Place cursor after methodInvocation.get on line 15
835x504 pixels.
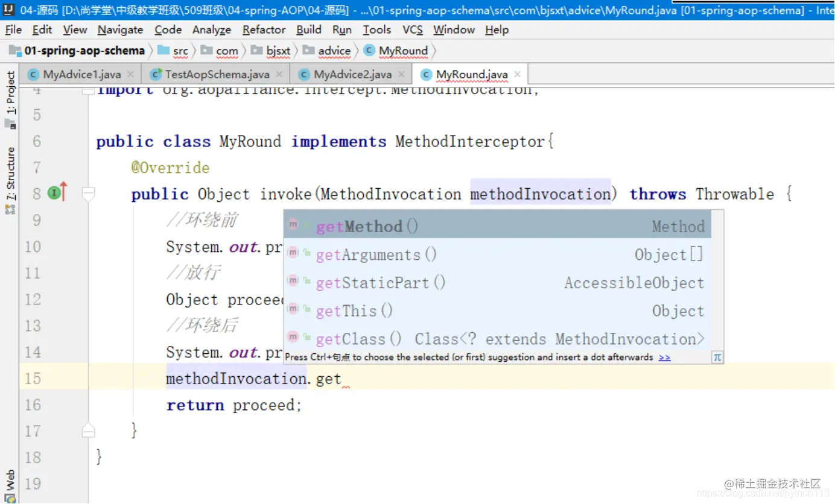click(342, 379)
